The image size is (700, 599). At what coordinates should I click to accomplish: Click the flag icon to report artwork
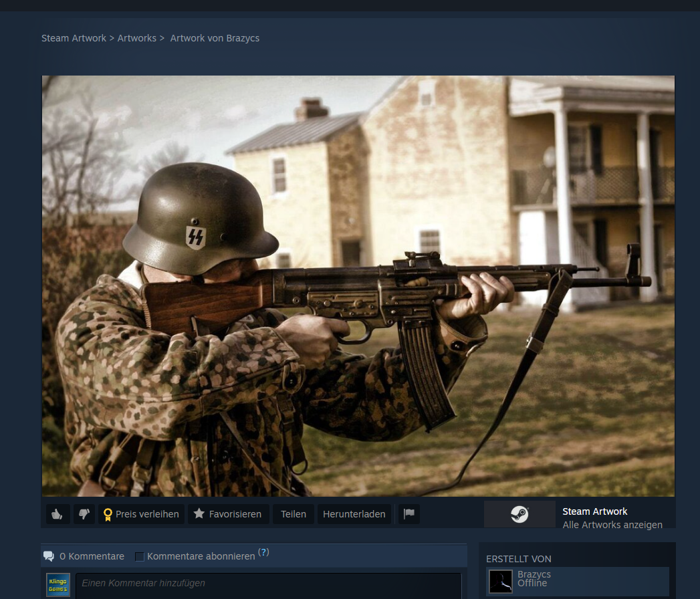[x=409, y=514]
